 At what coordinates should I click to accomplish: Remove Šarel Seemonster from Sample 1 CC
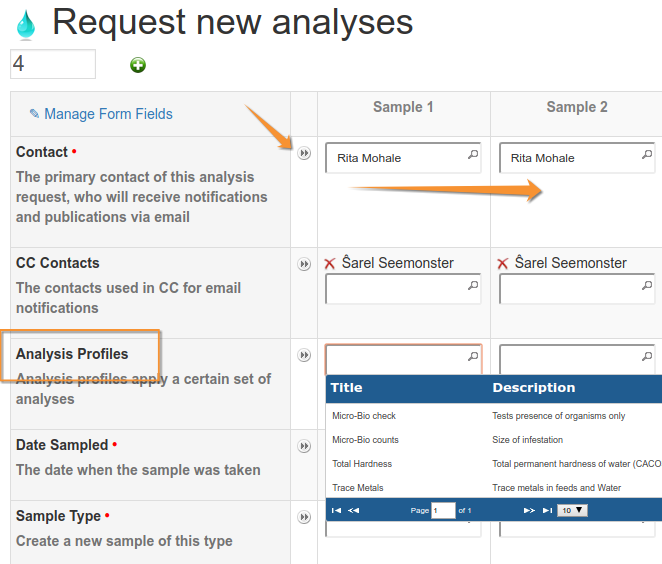330,264
